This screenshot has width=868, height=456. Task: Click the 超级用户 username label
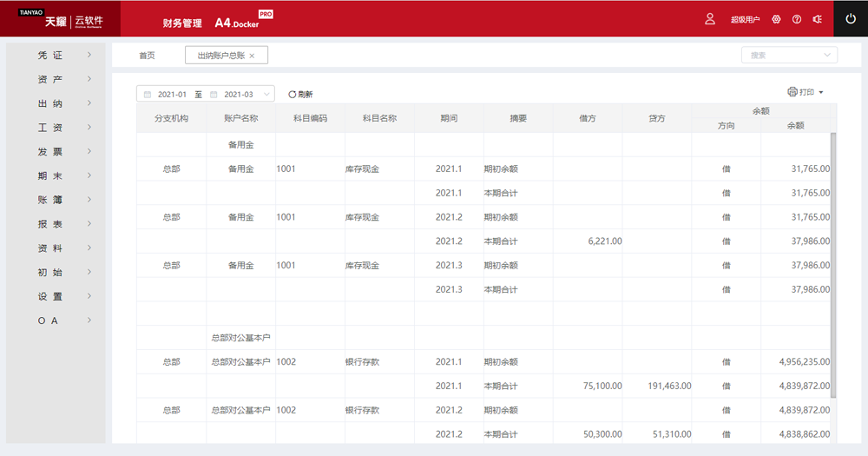point(745,19)
